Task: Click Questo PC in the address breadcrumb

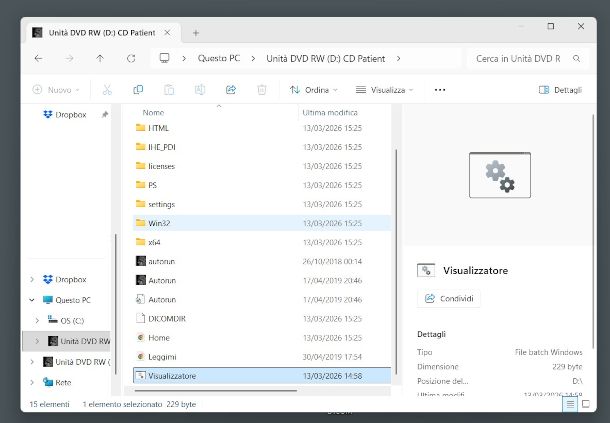Action: pyautogui.click(x=219, y=59)
